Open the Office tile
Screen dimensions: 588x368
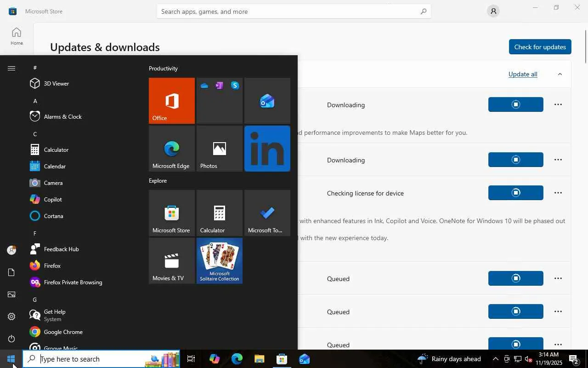172,101
